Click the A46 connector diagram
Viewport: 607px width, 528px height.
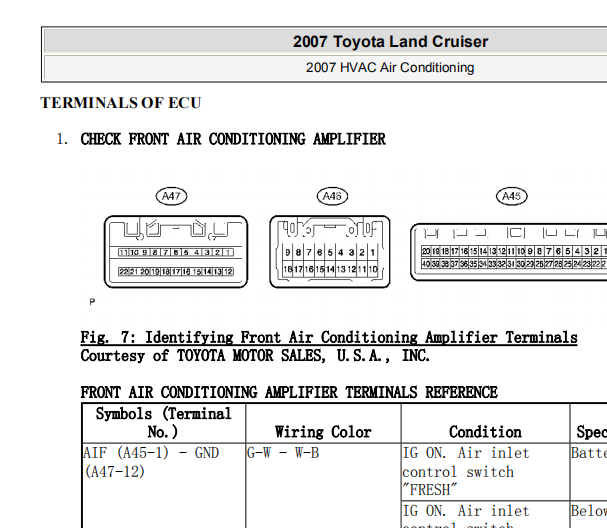click(330, 252)
